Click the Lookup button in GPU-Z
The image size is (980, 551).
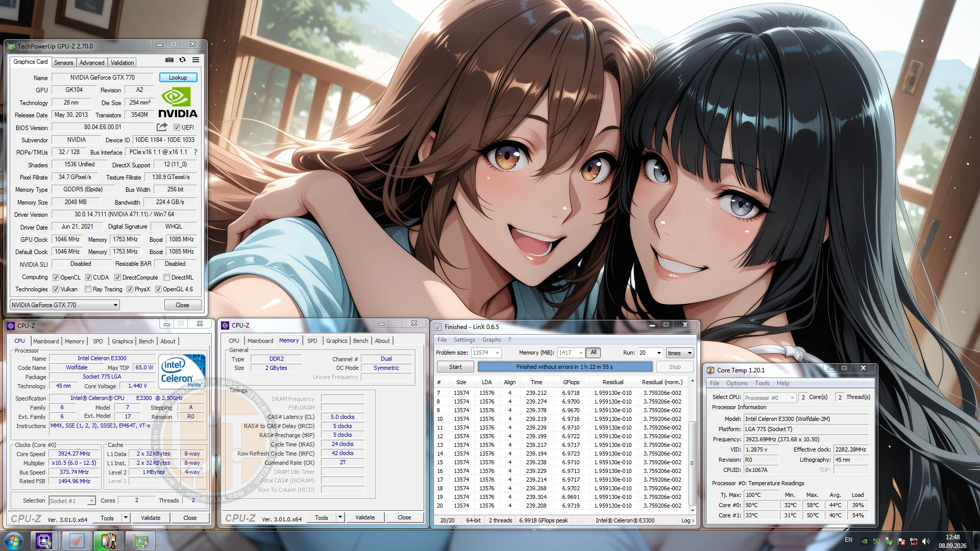[x=178, y=78]
